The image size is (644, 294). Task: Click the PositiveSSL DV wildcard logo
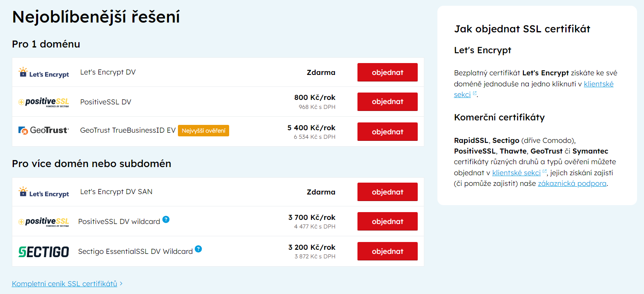click(x=44, y=222)
